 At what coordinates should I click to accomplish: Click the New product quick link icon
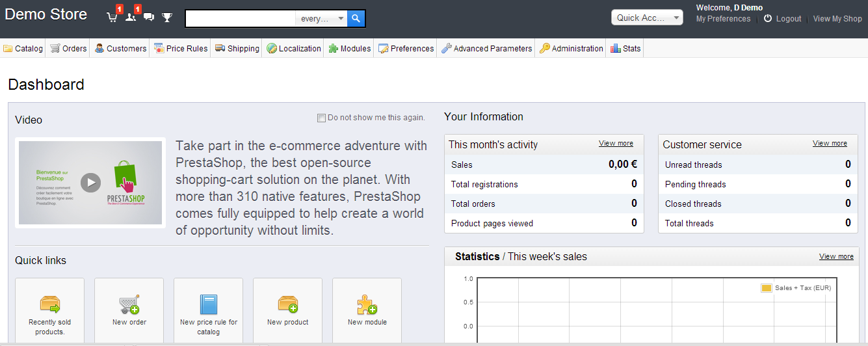pyautogui.click(x=288, y=304)
